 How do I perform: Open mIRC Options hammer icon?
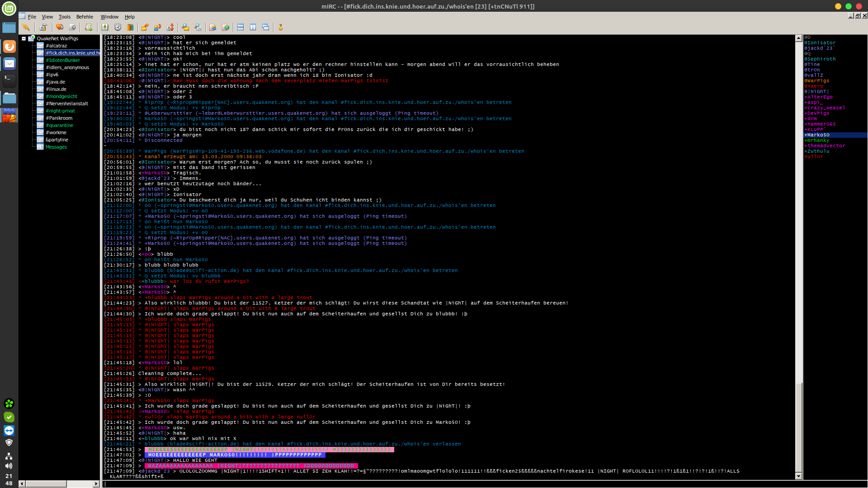(43, 27)
